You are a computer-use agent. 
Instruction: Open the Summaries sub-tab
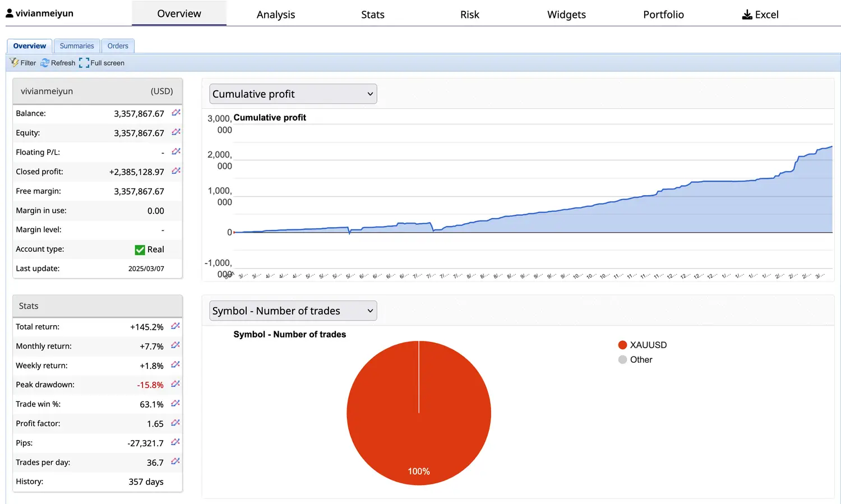click(x=77, y=46)
